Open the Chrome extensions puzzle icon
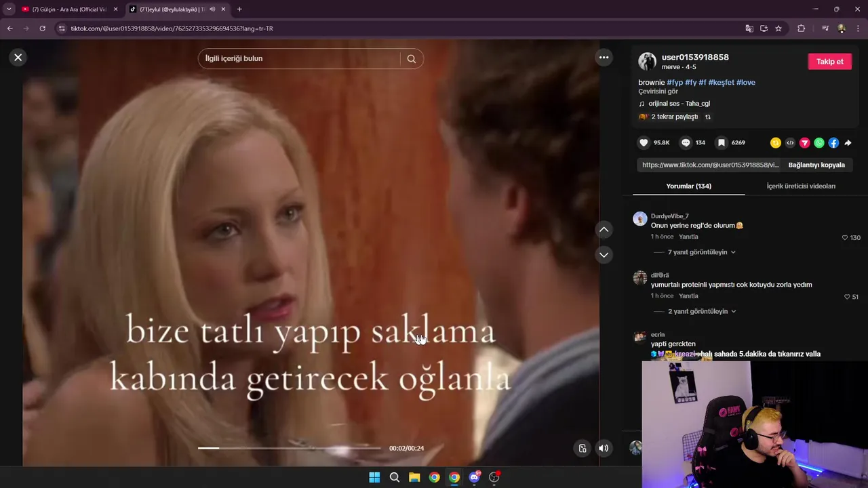Viewport: 868px width, 488px height. [x=802, y=28]
